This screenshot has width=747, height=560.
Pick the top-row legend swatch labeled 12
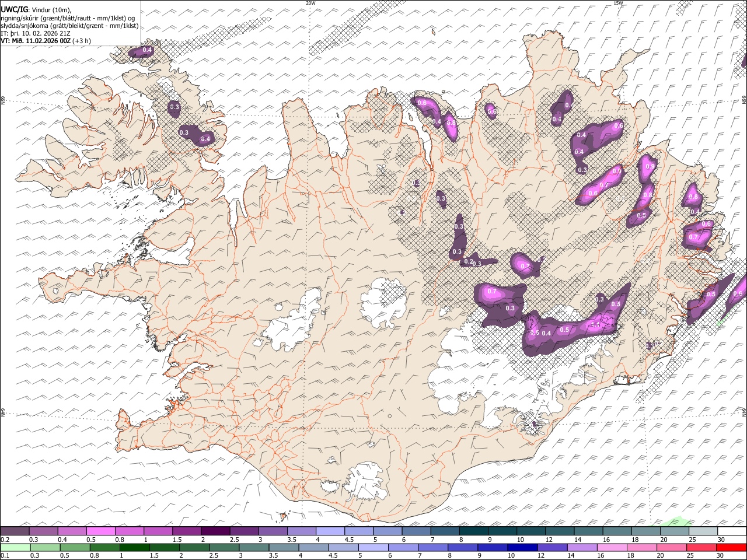pos(560,531)
